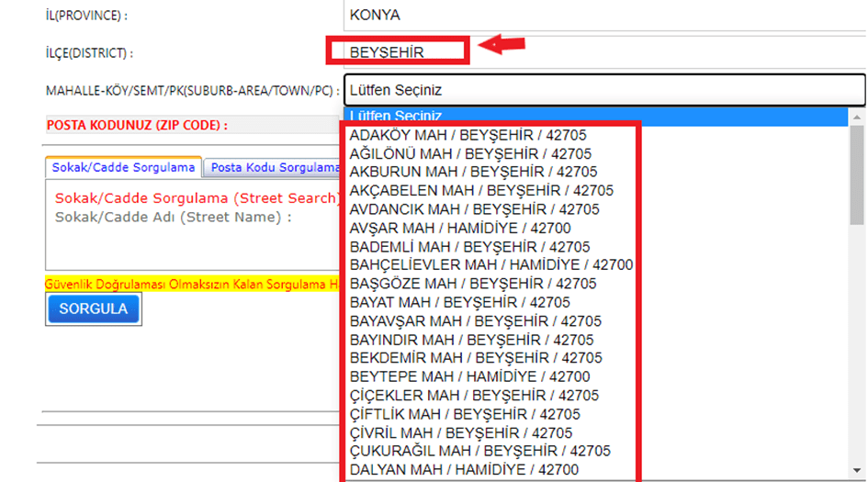Open the Mahalle-Köy dropdown showing Lütfen Seçiniz
Screen dimensions: 868x482
(604, 90)
